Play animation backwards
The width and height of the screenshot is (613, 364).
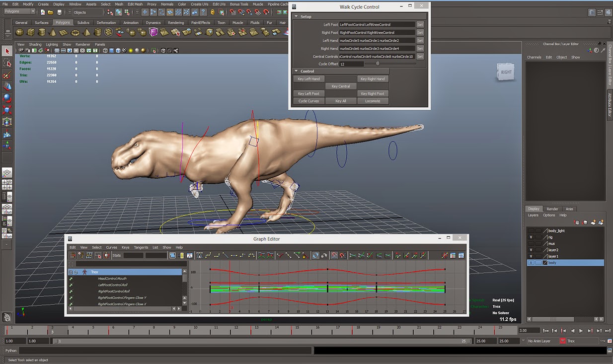point(573,330)
